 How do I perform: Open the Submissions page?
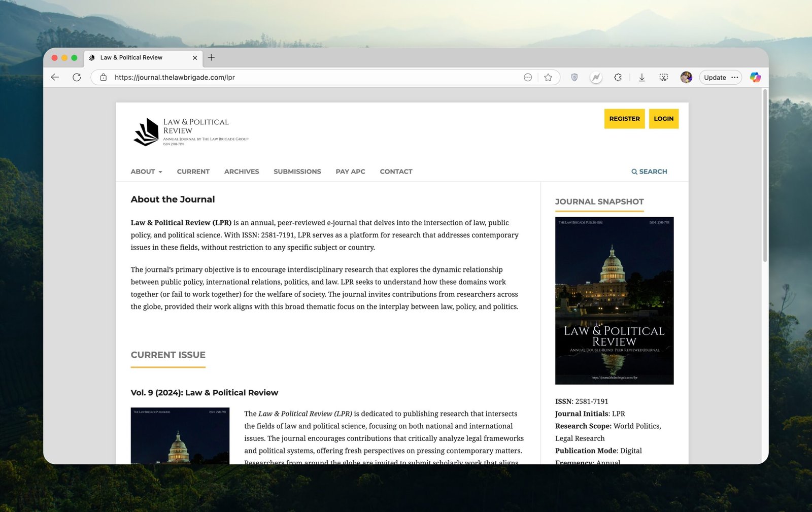tap(297, 172)
